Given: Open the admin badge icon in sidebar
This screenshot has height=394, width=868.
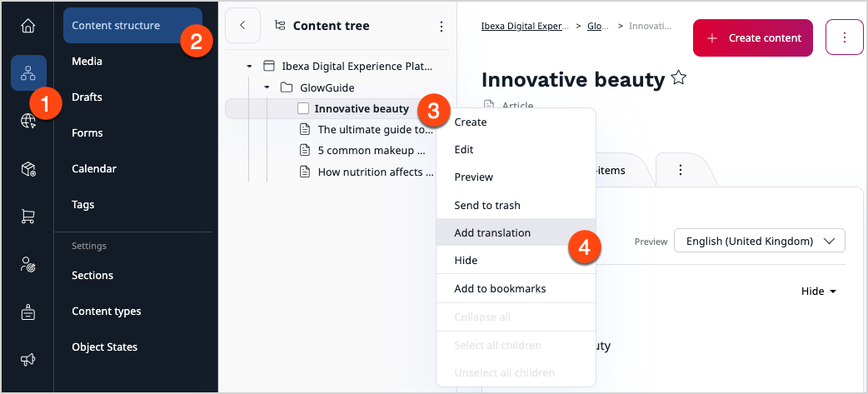Looking at the screenshot, I should [27, 312].
